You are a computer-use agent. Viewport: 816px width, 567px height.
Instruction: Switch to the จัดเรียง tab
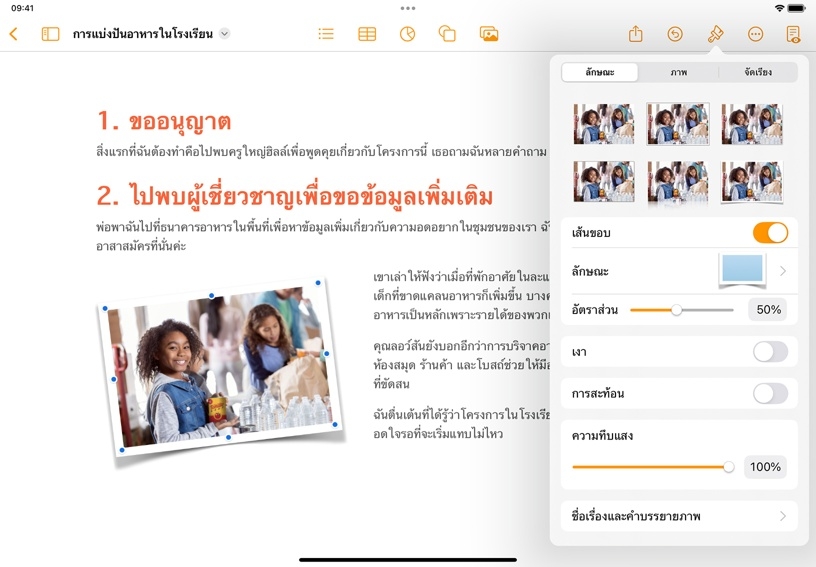pos(757,72)
